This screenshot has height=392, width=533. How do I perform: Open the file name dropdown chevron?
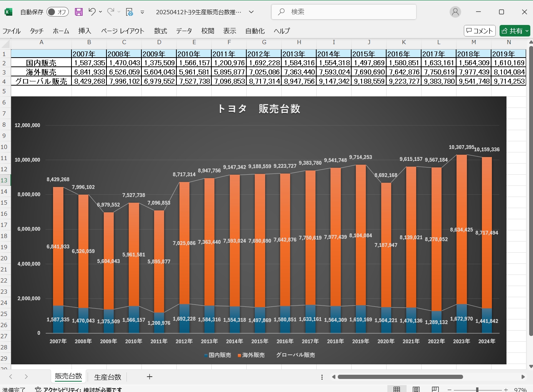251,12
